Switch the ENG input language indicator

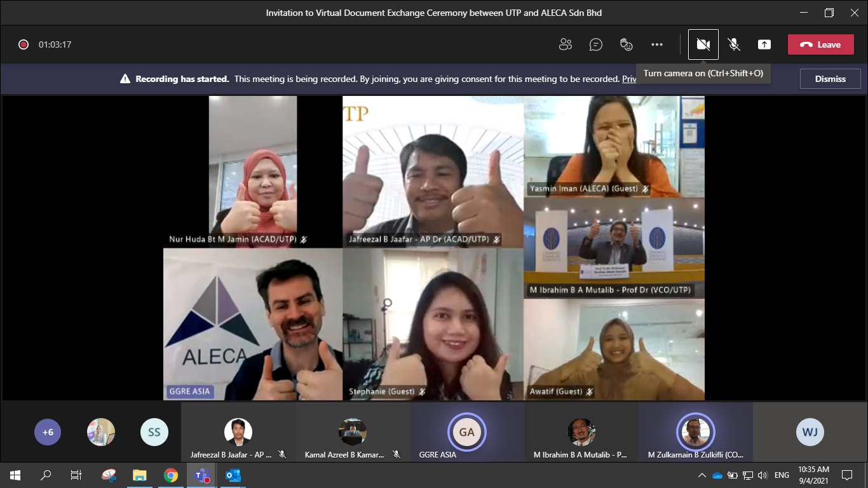pos(782,475)
